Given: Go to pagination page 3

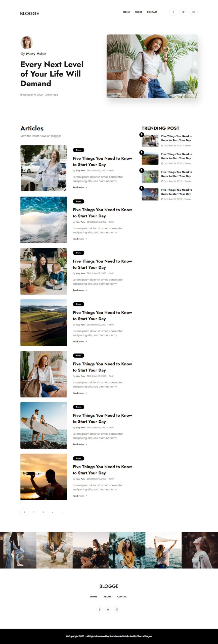Looking at the screenshot, I should pyautogui.click(x=43, y=512).
